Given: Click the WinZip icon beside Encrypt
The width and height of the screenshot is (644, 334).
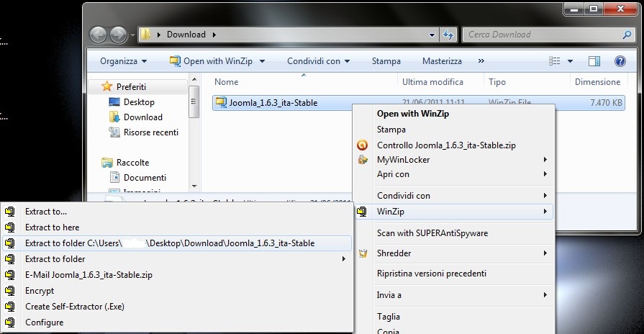Looking at the screenshot, I should [x=10, y=291].
